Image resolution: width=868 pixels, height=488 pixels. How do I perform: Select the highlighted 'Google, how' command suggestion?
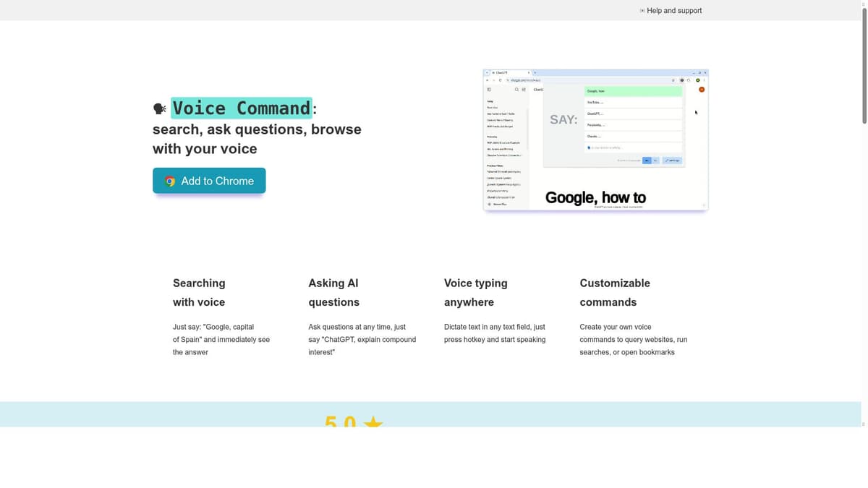click(632, 91)
